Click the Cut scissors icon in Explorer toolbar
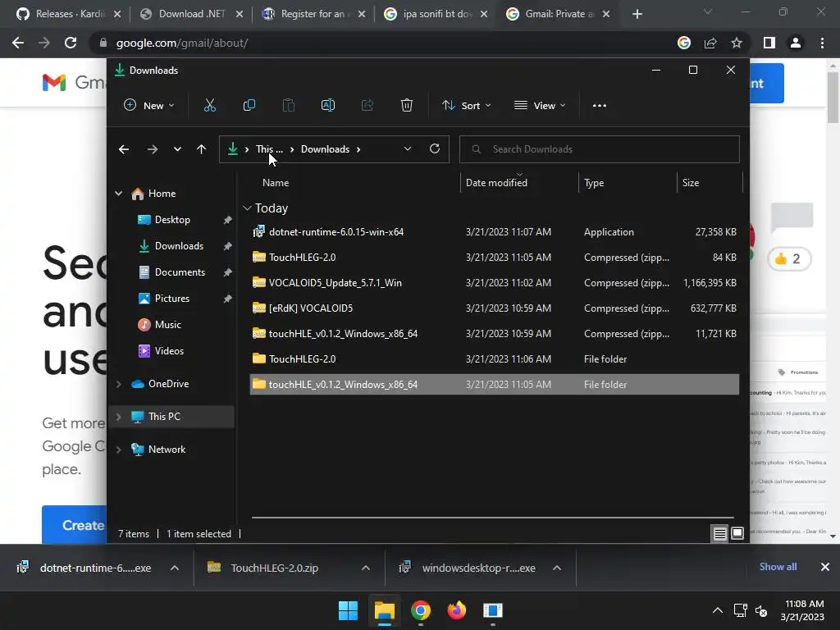Screen dimensions: 840x630 click(x=209, y=106)
